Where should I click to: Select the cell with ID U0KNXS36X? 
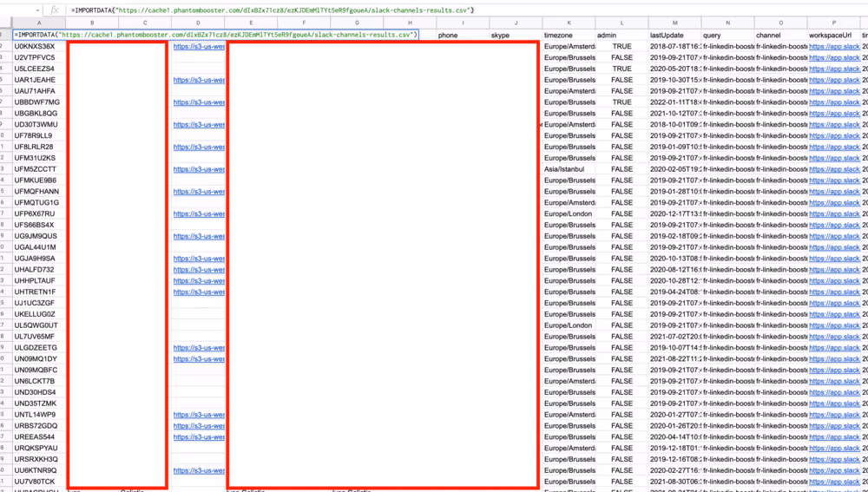point(39,47)
